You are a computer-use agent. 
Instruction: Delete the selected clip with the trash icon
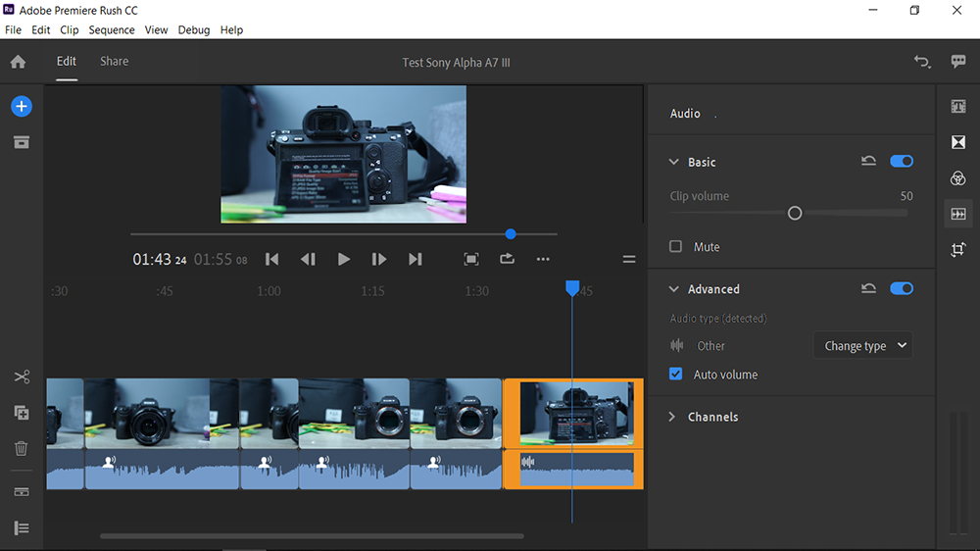pos(22,448)
